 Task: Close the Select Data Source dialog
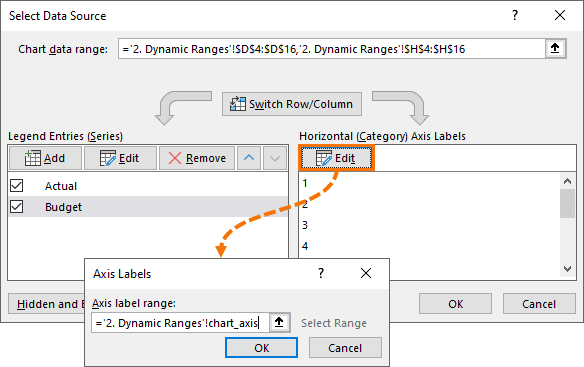click(560, 15)
